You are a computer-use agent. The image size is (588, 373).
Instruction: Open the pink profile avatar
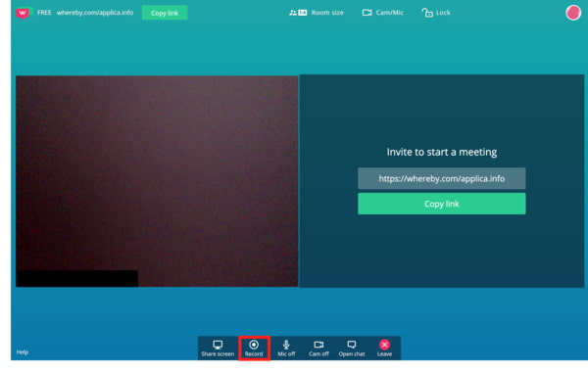[x=573, y=13]
